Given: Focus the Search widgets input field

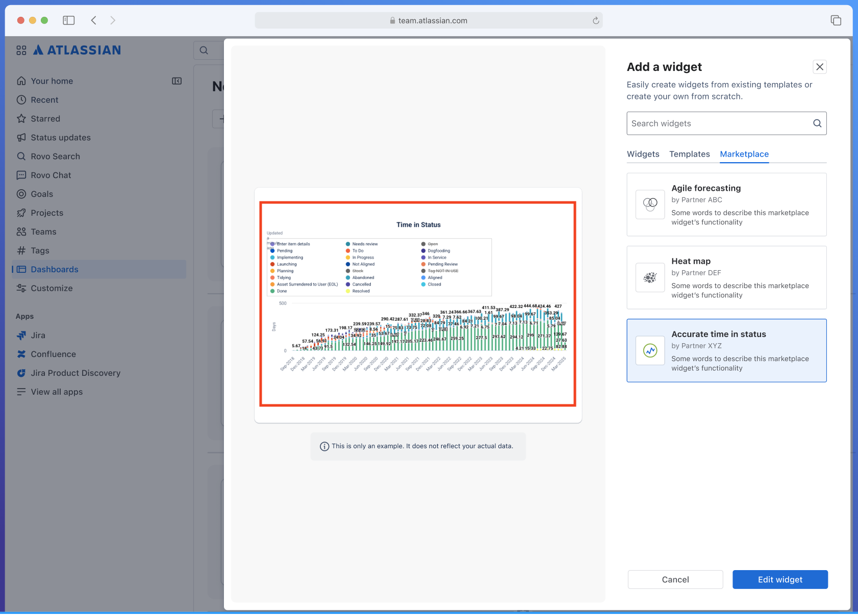Looking at the screenshot, I should click(718, 123).
